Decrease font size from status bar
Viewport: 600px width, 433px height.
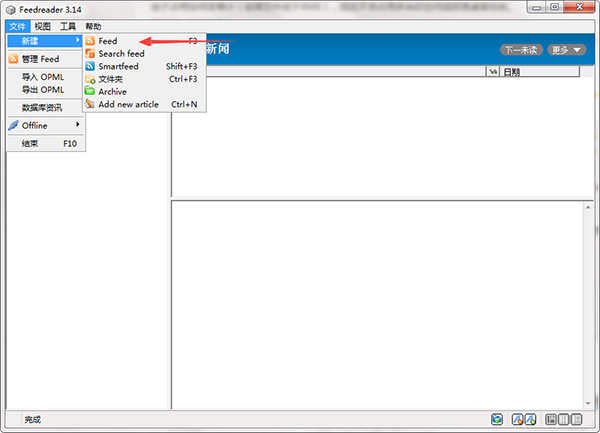coord(518,419)
